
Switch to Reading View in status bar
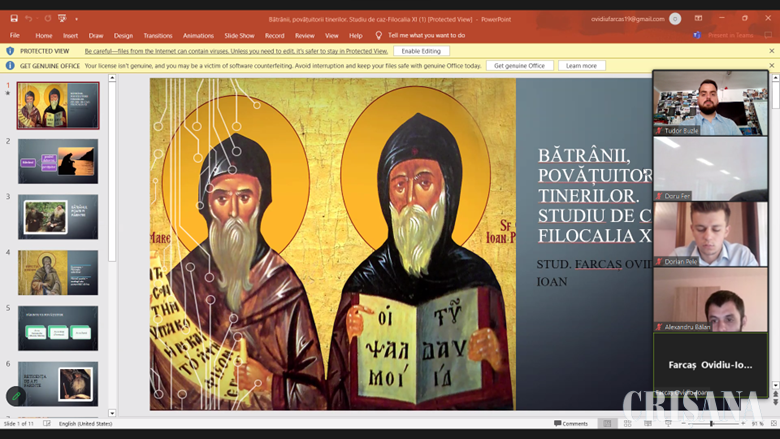(x=648, y=423)
